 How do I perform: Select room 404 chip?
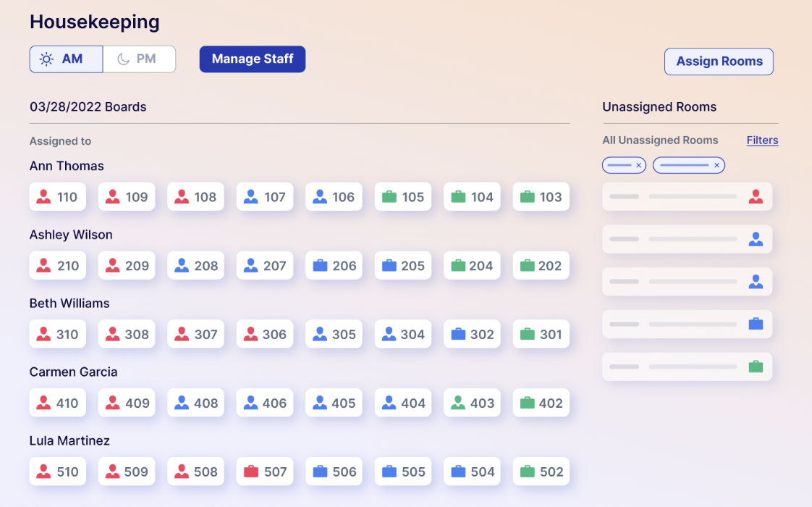403,403
